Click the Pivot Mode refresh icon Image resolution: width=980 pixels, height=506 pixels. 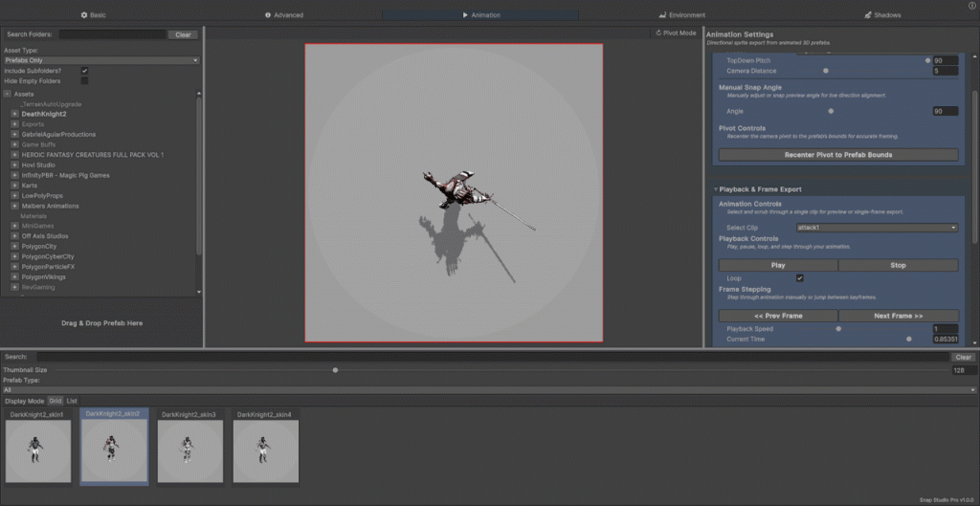pyautogui.click(x=658, y=33)
